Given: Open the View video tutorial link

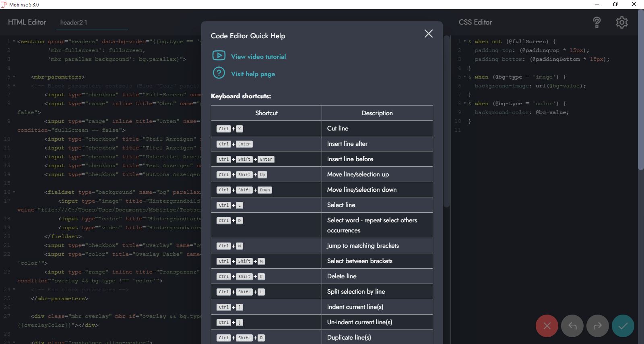Looking at the screenshot, I should 258,57.
